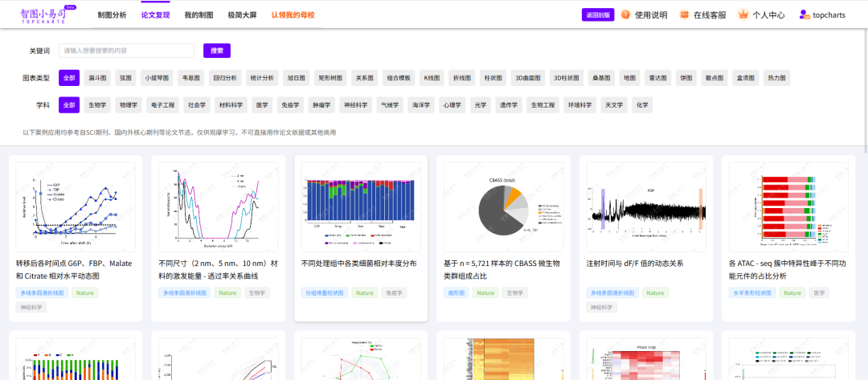Select 免疫学 subject chip in 学科 row

tap(290, 105)
